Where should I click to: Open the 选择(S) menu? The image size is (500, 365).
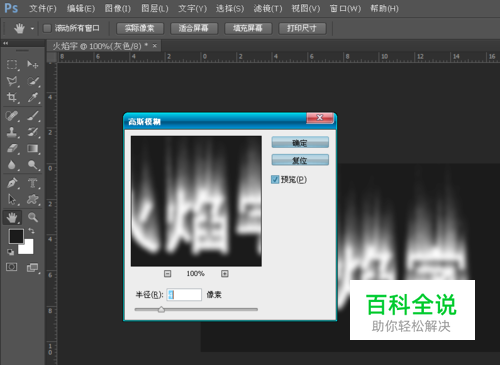[230, 8]
